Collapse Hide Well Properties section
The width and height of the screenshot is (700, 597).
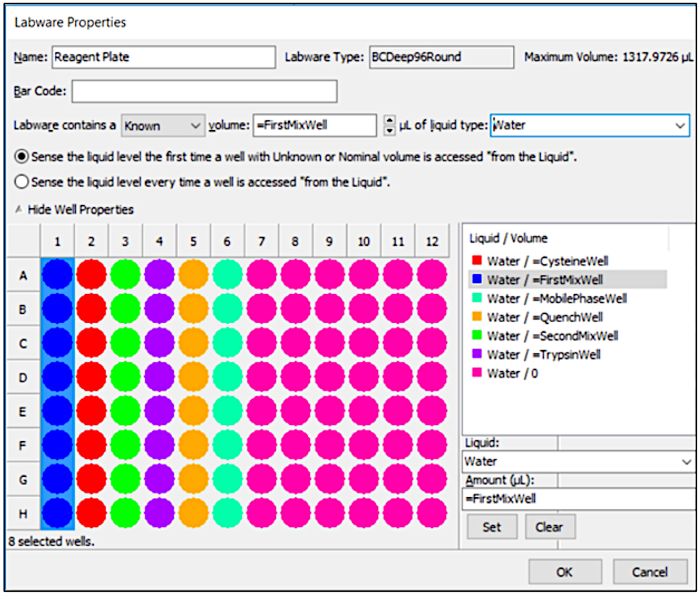[x=74, y=210]
